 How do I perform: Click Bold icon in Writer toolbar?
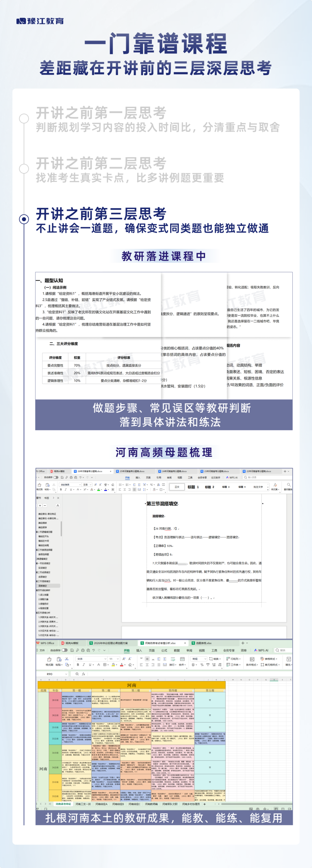[x=61, y=490]
